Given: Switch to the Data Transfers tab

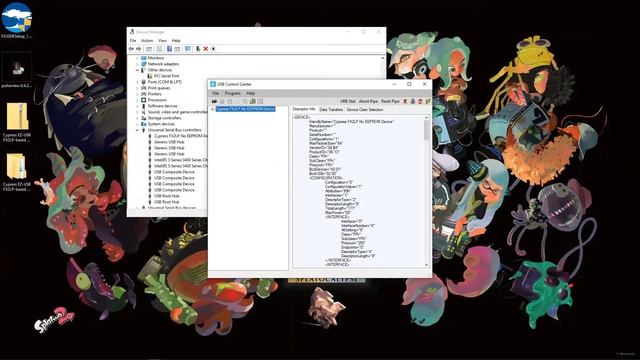Looking at the screenshot, I should pos(331,109).
